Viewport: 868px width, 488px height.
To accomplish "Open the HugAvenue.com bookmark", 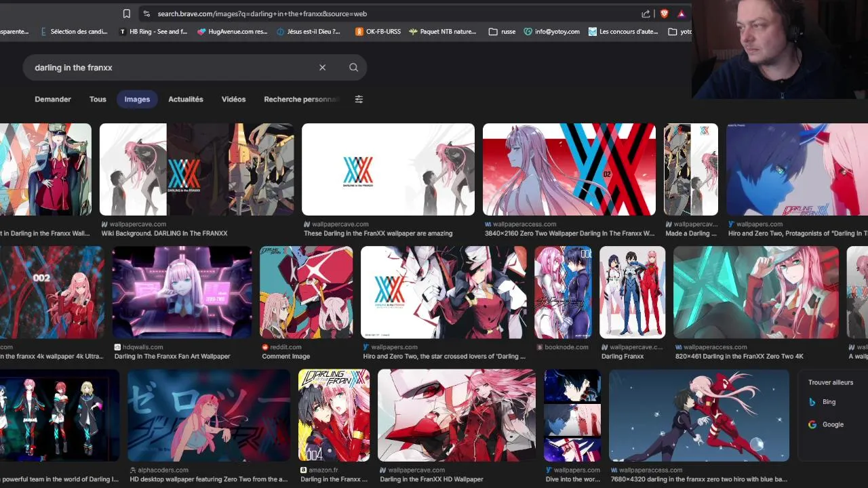I will [x=233, y=32].
